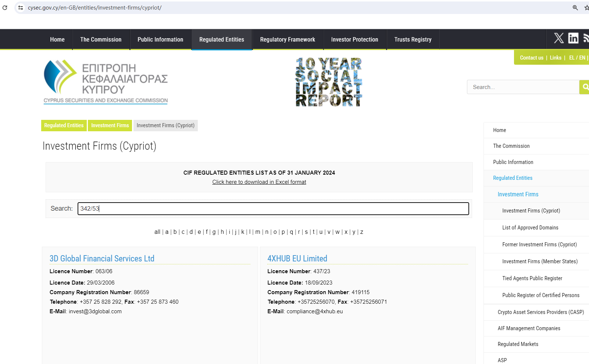The height and width of the screenshot is (364, 589).
Task: Open the Trusts Registry section
Action: tap(413, 39)
